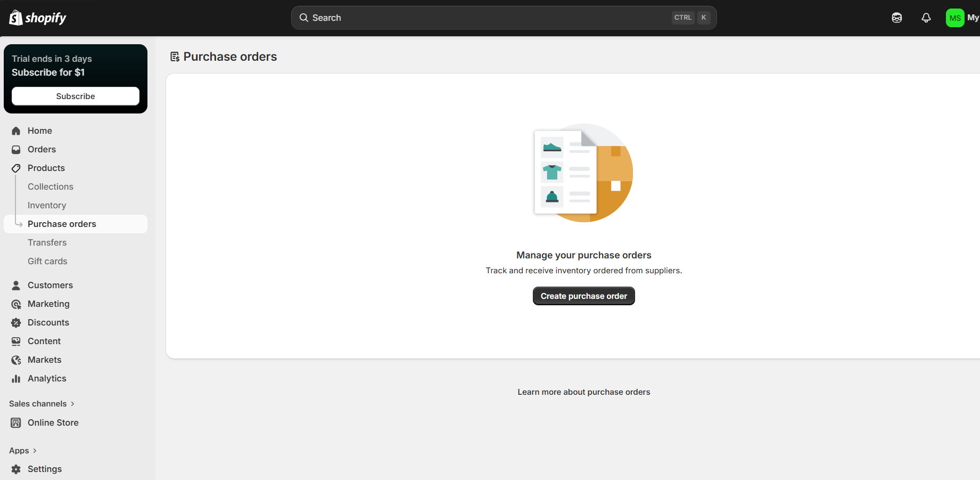The image size is (980, 480).
Task: Click the search magnifier icon
Action: tap(304, 18)
